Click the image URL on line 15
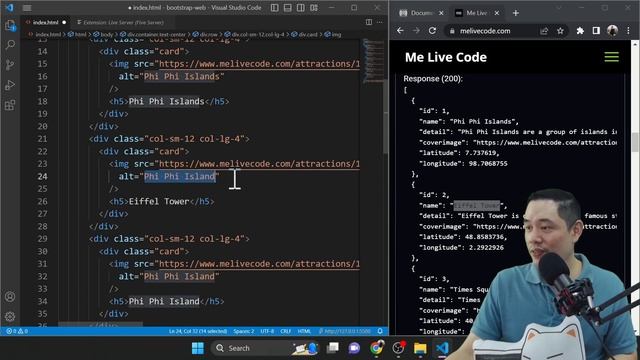Screen dimensions: 640x360 click(259, 64)
